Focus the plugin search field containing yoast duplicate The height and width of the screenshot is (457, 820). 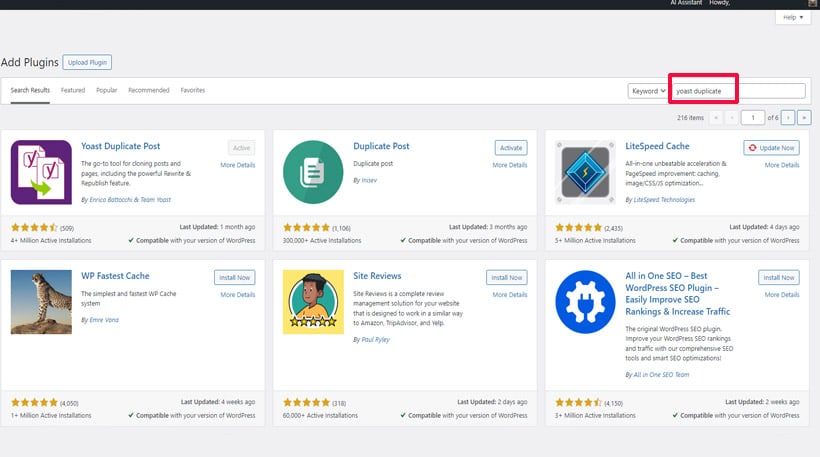tap(739, 91)
